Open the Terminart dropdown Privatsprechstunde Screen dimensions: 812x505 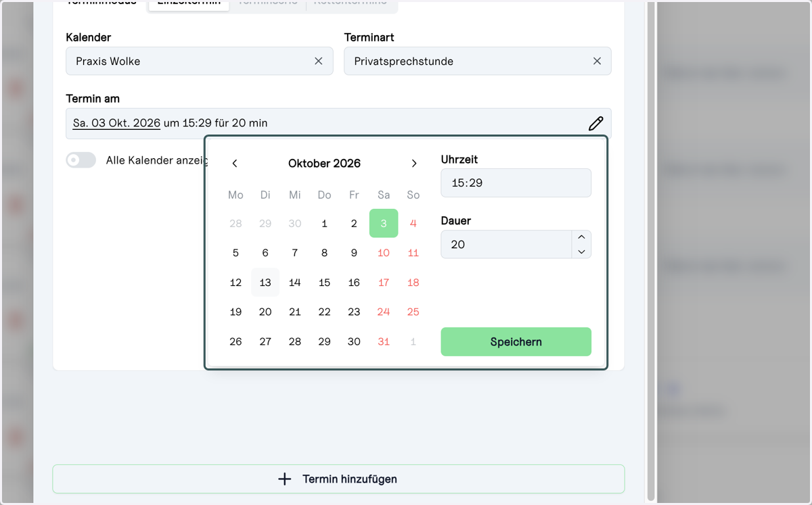(x=478, y=61)
